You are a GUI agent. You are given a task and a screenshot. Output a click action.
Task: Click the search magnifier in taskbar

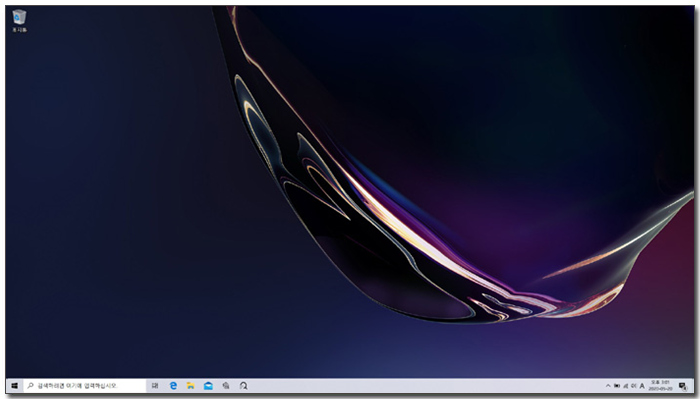click(x=30, y=386)
